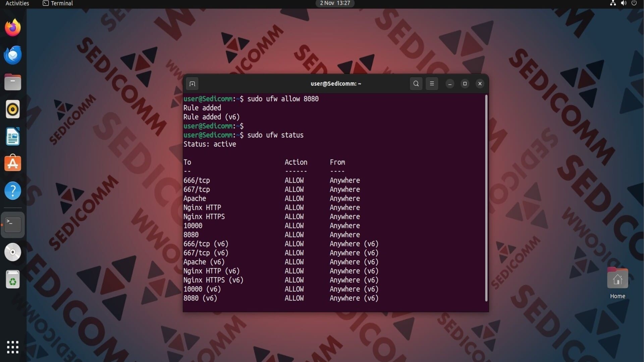Click the network icon in system tray
The height and width of the screenshot is (362, 644).
613,3
